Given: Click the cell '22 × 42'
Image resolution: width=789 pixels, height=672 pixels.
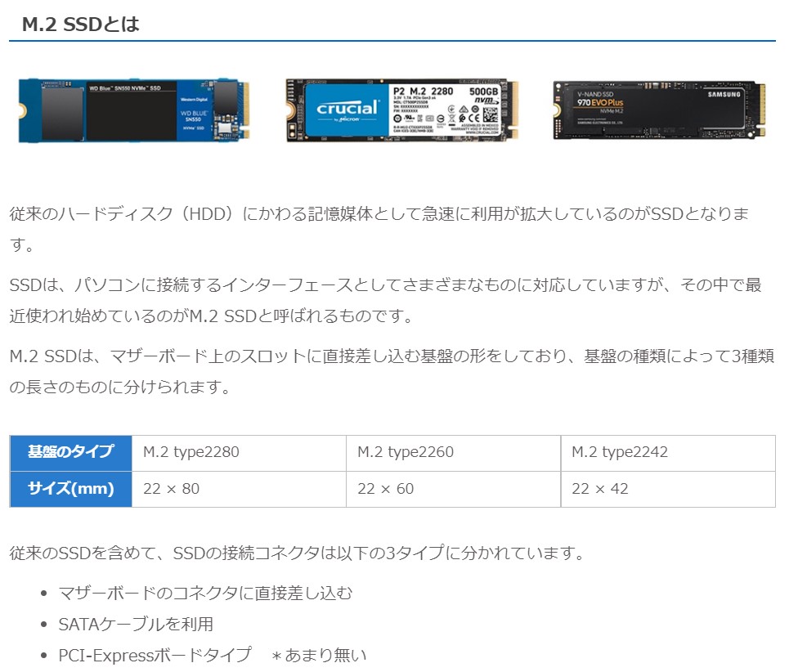Looking at the screenshot, I should point(668,489).
